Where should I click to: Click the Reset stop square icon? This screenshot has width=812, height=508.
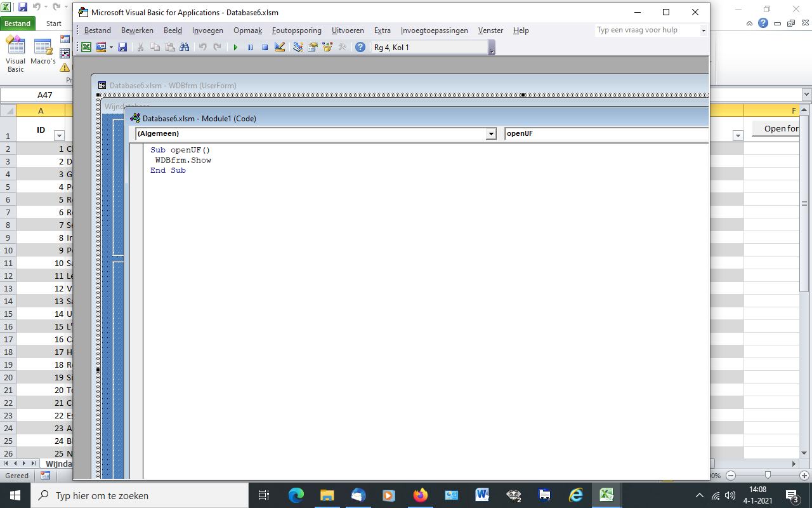[265, 47]
